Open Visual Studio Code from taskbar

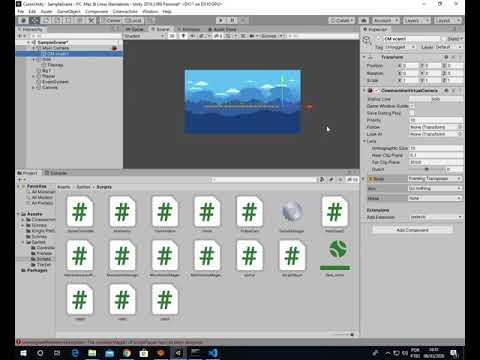tap(213, 353)
